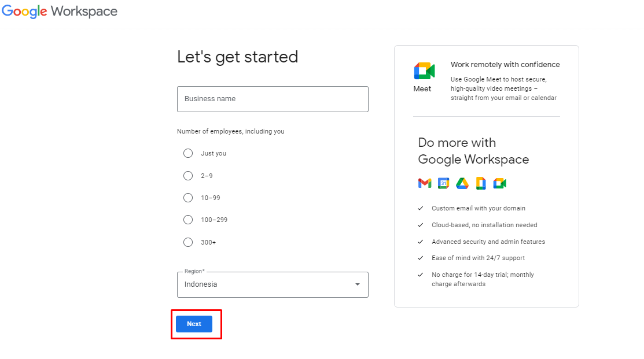
Task: Click the Do more with Google Workspace section
Action: [x=473, y=151]
